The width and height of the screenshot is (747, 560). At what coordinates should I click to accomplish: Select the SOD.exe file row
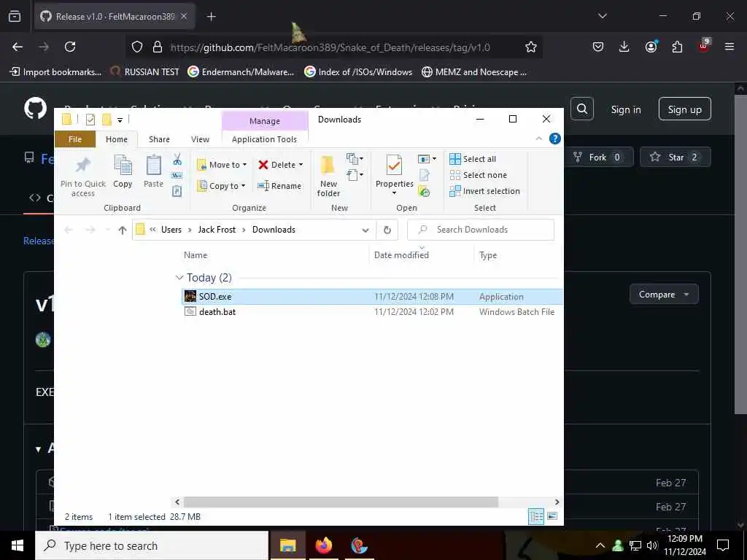point(372,297)
